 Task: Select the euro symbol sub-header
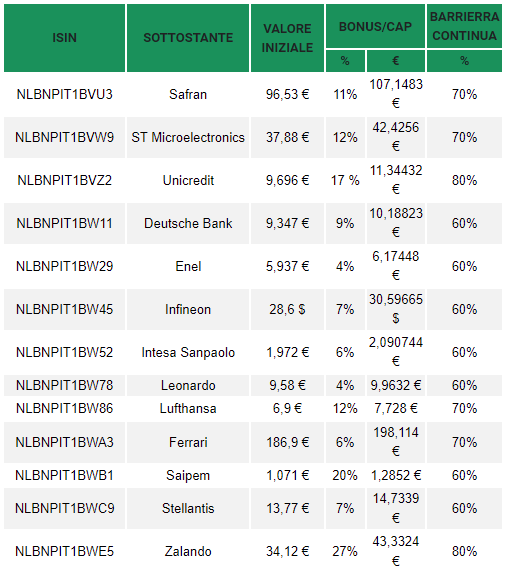[396, 60]
